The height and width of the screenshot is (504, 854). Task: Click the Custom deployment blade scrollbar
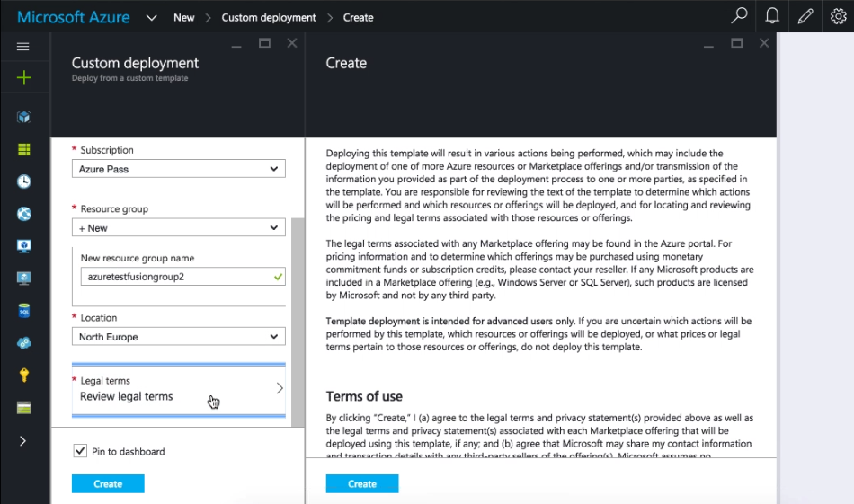298,323
